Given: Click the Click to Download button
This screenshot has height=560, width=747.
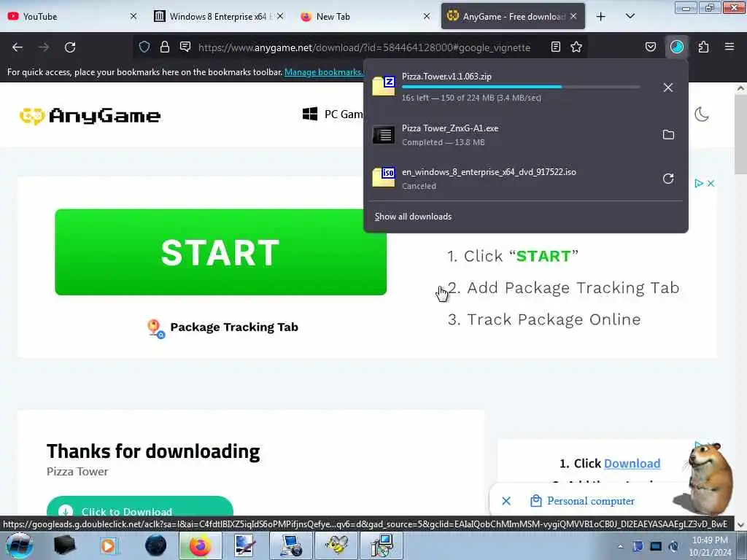Looking at the screenshot, I should (139, 507).
